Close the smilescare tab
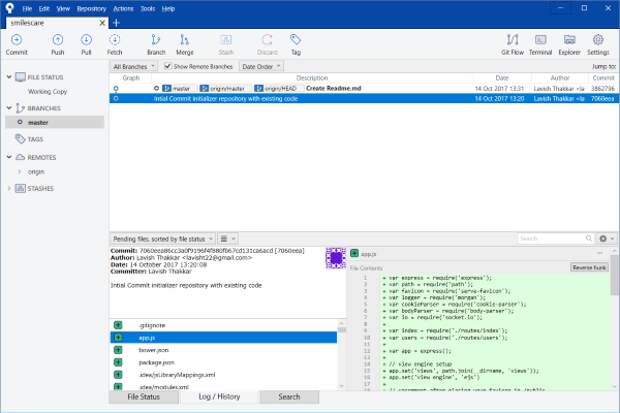Image resolution: width=620 pixels, height=413 pixels. click(102, 23)
